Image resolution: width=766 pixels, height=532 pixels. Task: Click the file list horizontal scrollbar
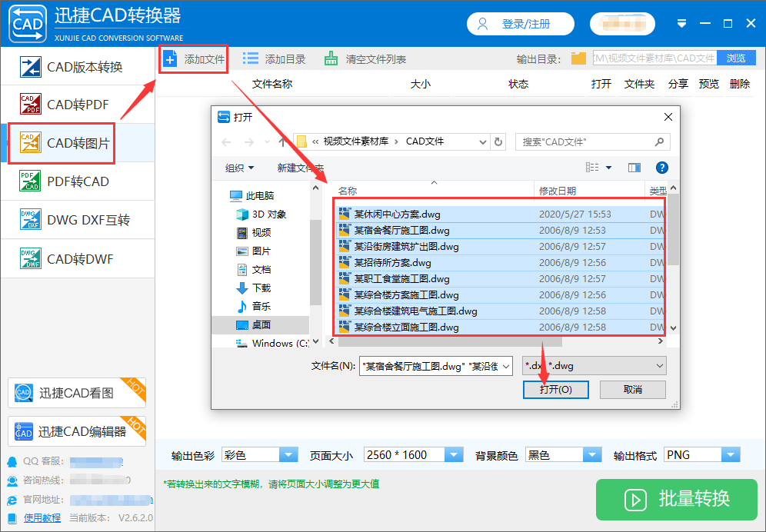449,341
